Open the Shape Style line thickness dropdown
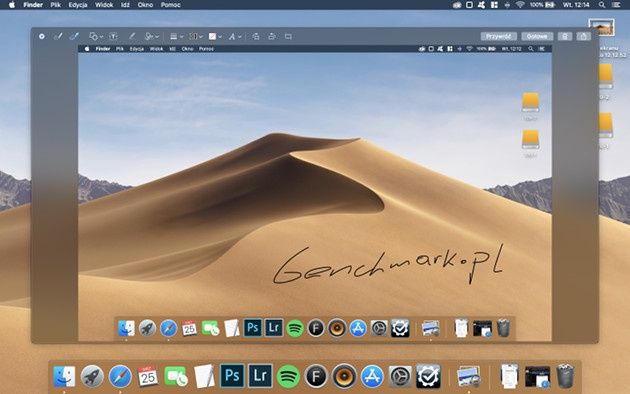Viewport: 630px width, 394px height. tap(176, 37)
